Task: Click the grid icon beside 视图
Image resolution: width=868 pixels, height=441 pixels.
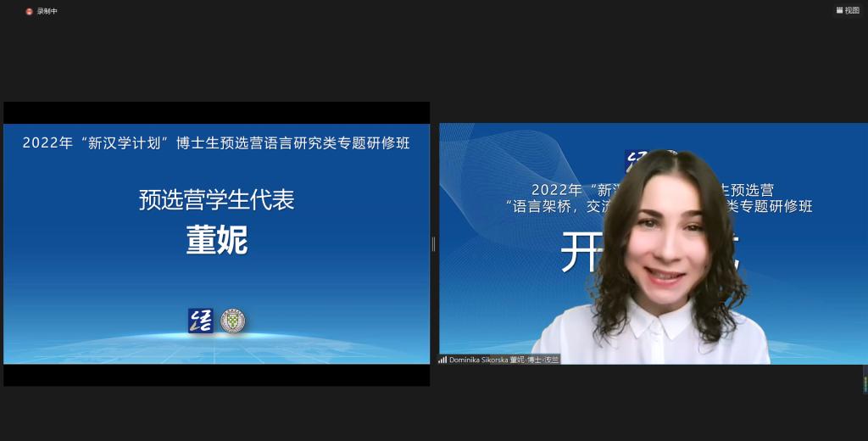Action: click(839, 10)
